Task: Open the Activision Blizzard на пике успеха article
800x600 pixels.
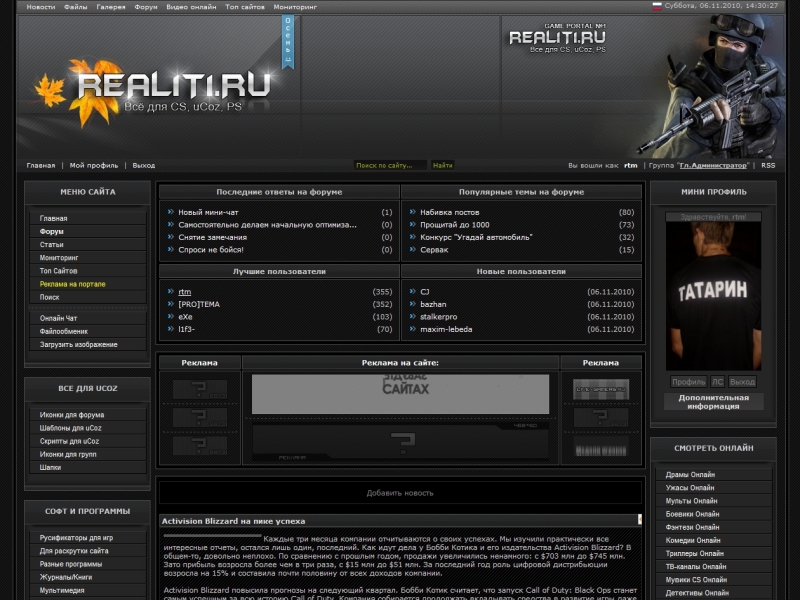Action: pyautogui.click(x=234, y=521)
